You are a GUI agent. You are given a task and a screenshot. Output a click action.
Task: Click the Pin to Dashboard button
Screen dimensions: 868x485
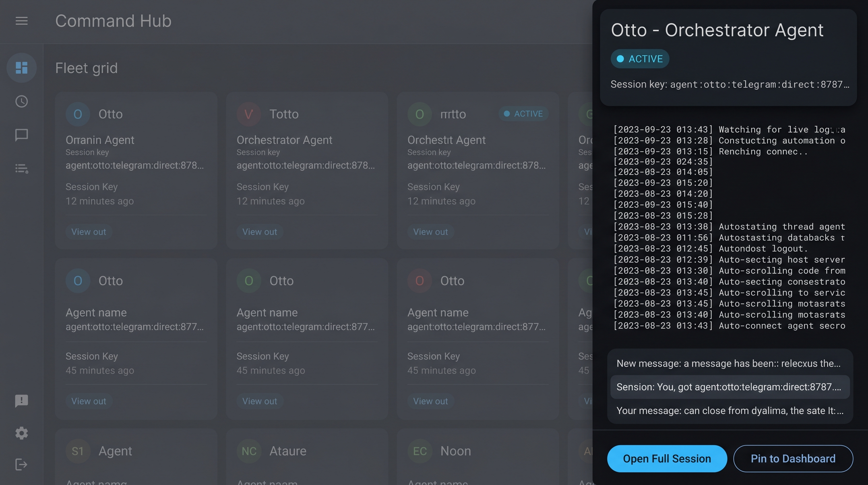793,459
